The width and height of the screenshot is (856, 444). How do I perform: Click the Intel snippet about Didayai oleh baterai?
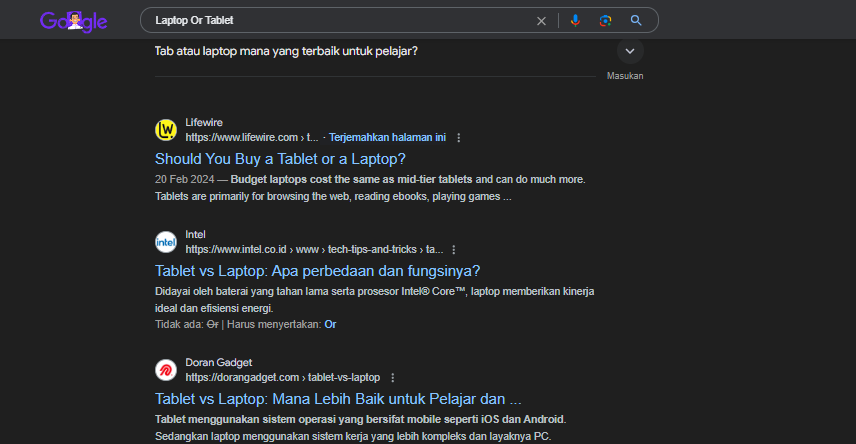374,300
